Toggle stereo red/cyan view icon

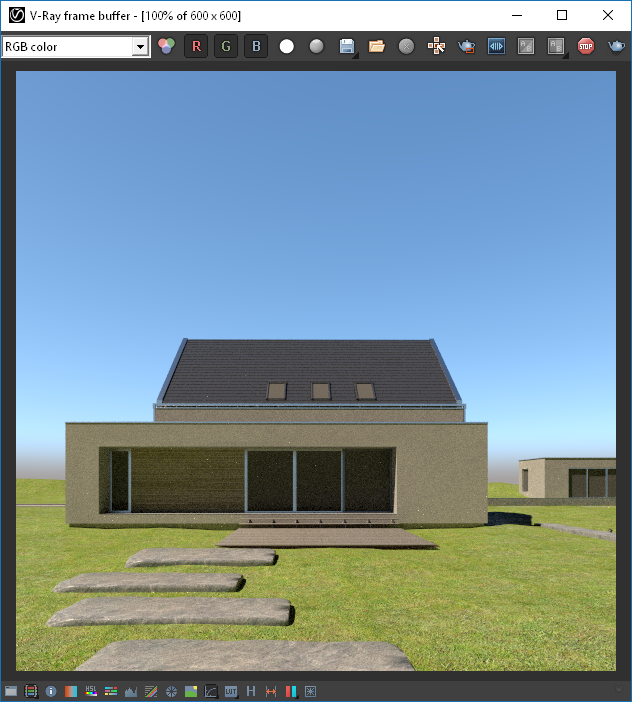tap(290, 691)
